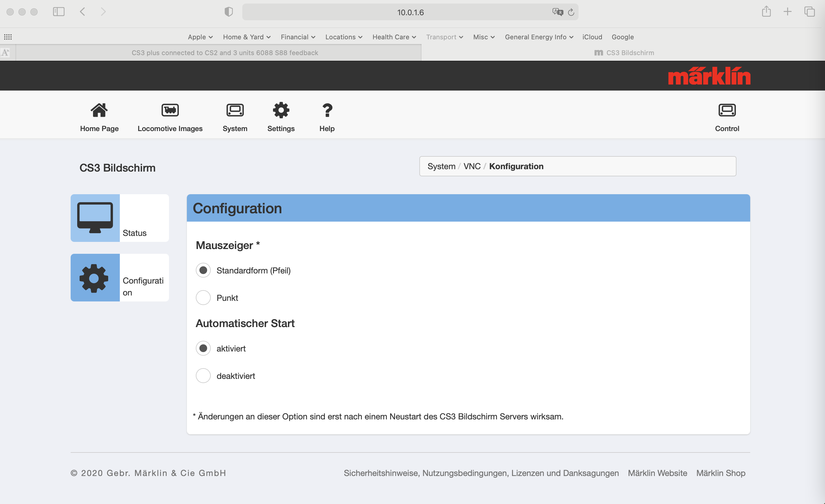Click the translate page icon
Screen dimensions: 825x504
coord(557,12)
